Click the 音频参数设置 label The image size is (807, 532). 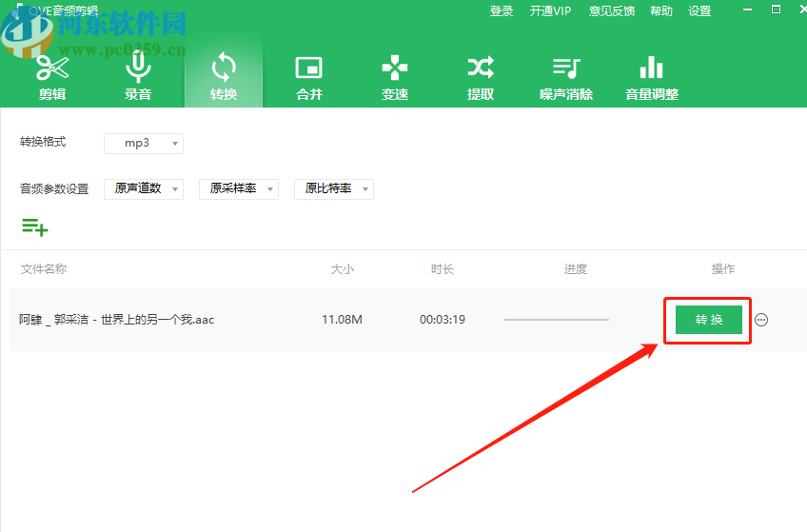(54, 188)
